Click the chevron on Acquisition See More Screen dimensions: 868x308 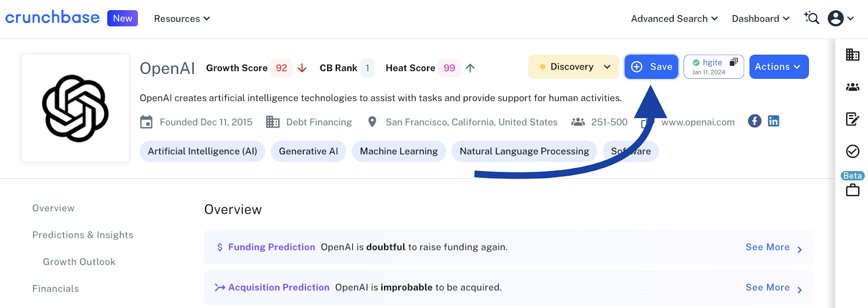pyautogui.click(x=800, y=290)
